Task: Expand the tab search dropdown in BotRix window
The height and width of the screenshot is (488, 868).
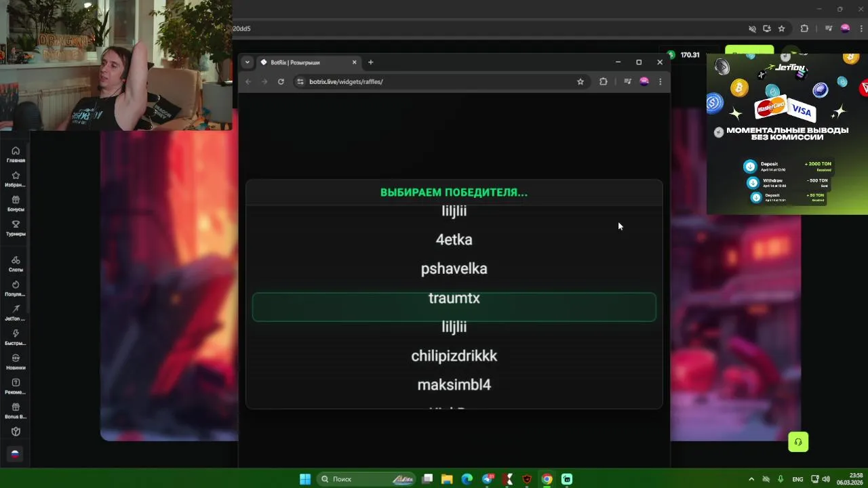Action: (247, 62)
